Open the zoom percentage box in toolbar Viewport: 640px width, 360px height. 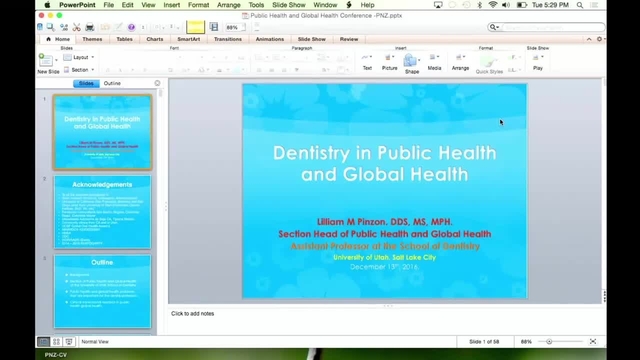pyautogui.click(x=236, y=27)
